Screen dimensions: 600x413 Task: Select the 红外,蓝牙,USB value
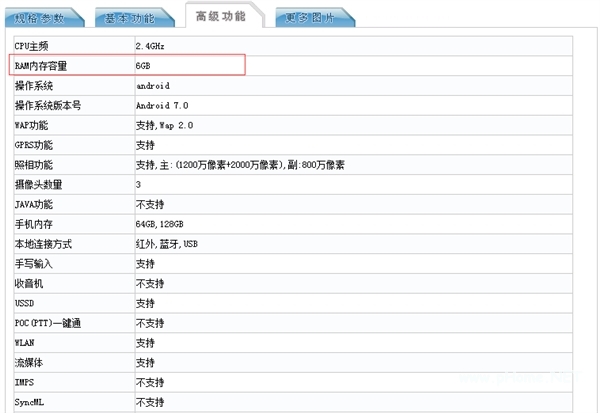pos(167,244)
